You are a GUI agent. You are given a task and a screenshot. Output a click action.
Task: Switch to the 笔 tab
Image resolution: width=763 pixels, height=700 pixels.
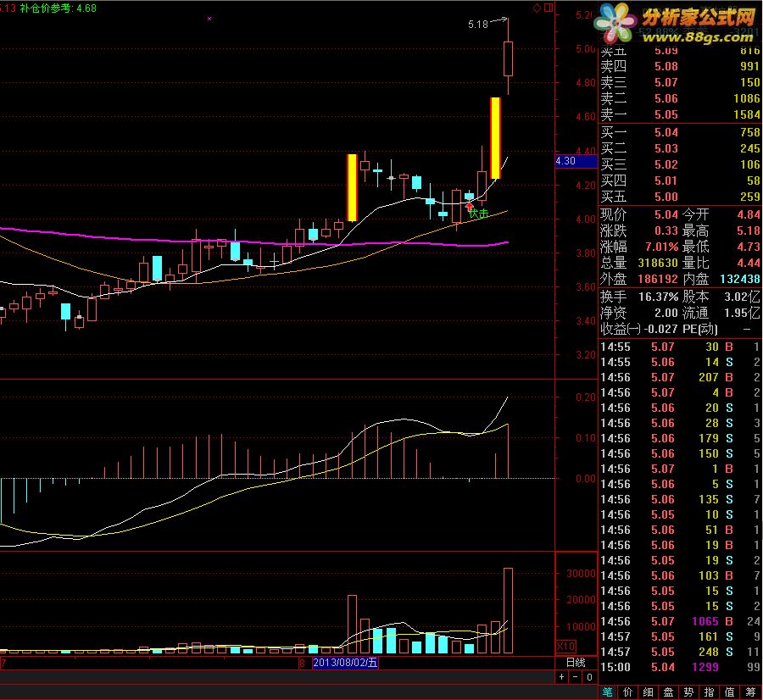607,692
